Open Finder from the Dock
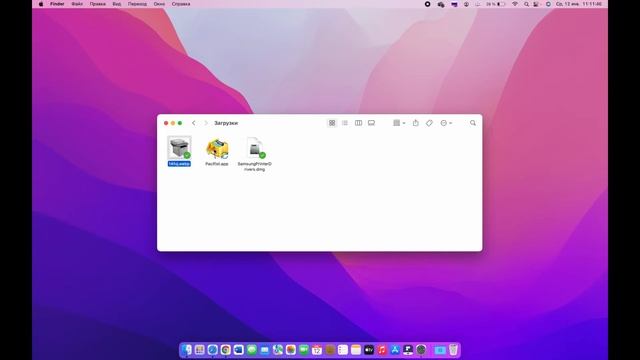 click(187, 350)
